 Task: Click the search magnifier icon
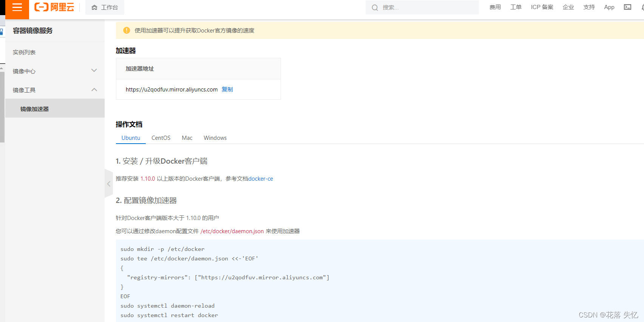[375, 8]
